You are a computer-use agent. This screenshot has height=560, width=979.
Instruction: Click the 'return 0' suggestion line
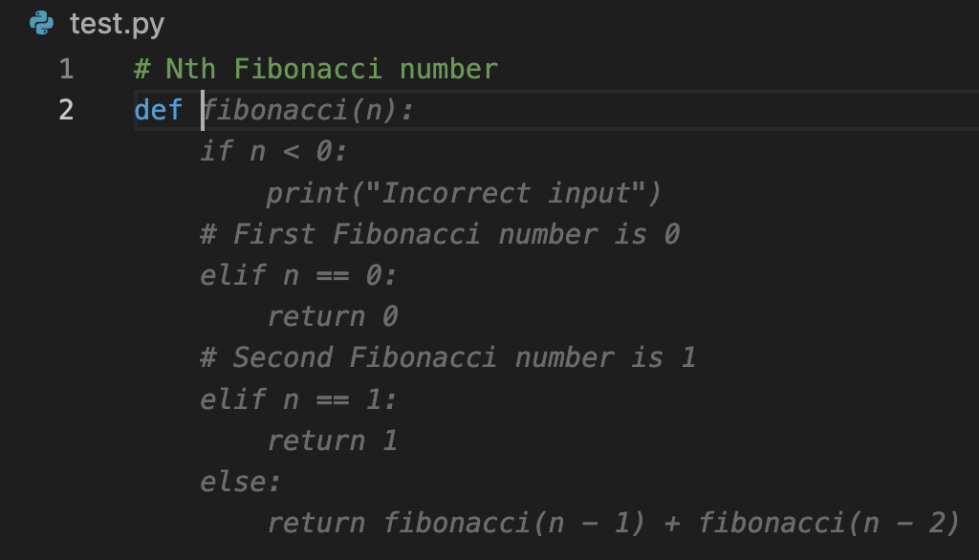tap(332, 316)
